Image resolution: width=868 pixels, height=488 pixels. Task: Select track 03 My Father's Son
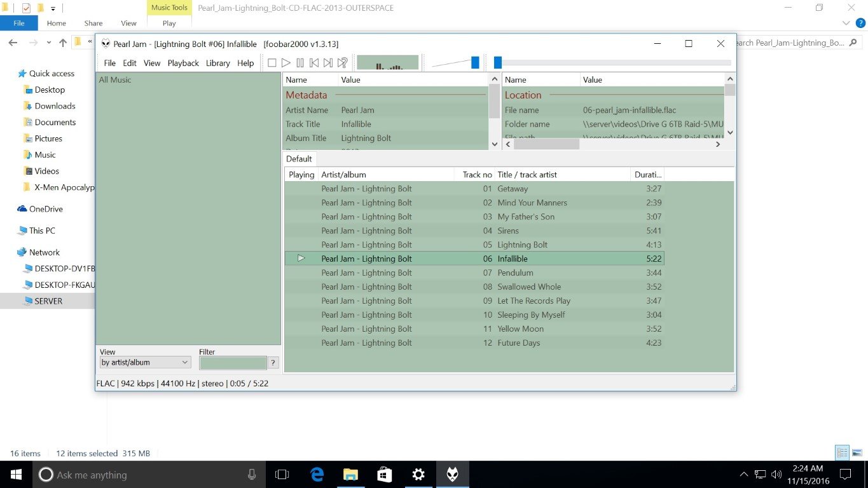(x=474, y=217)
